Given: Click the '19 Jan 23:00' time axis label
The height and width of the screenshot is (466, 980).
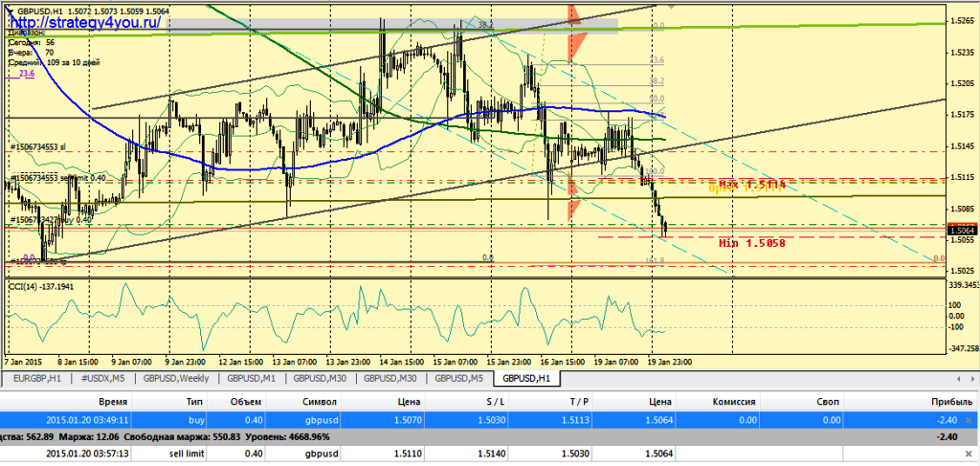Looking at the screenshot, I should coord(669,362).
